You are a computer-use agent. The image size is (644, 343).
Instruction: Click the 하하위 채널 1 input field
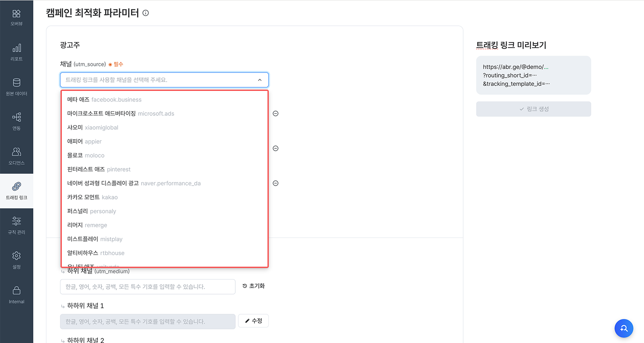[148, 322]
